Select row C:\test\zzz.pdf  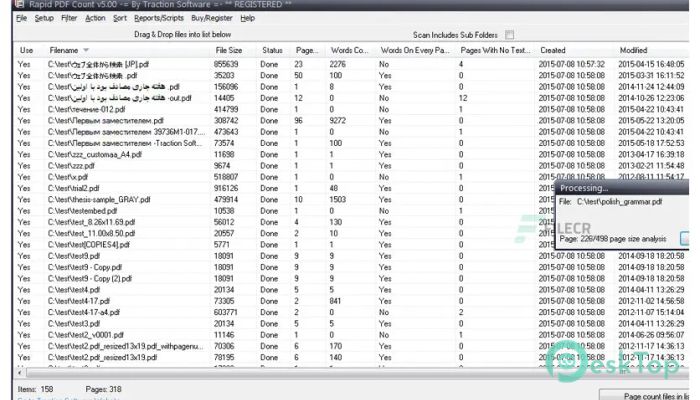352,166
